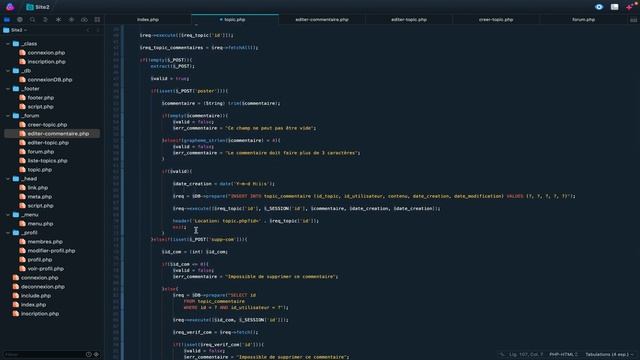Click the $valid = true; code line
Screen dimensions: 640x360
click(x=170, y=78)
